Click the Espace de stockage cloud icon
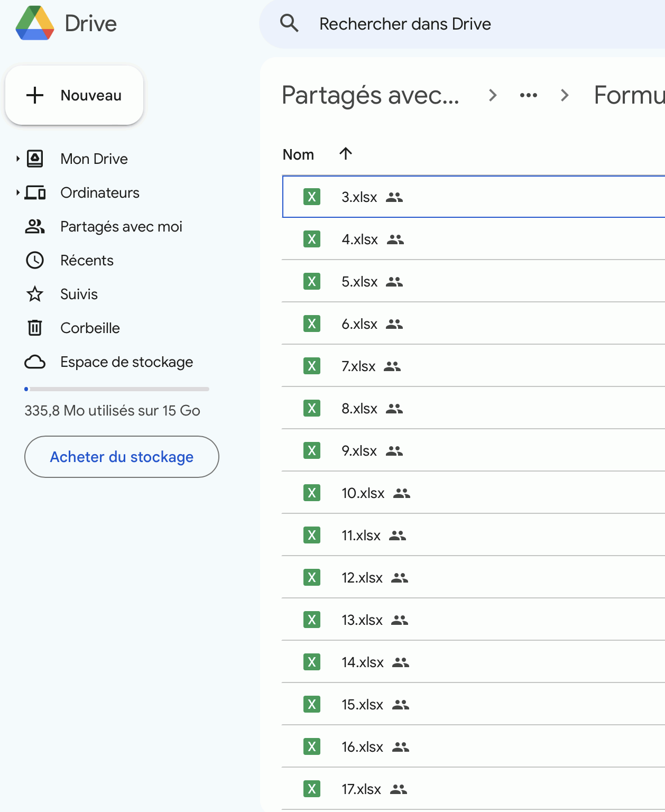Viewport: 665px width, 812px height. pos(35,362)
